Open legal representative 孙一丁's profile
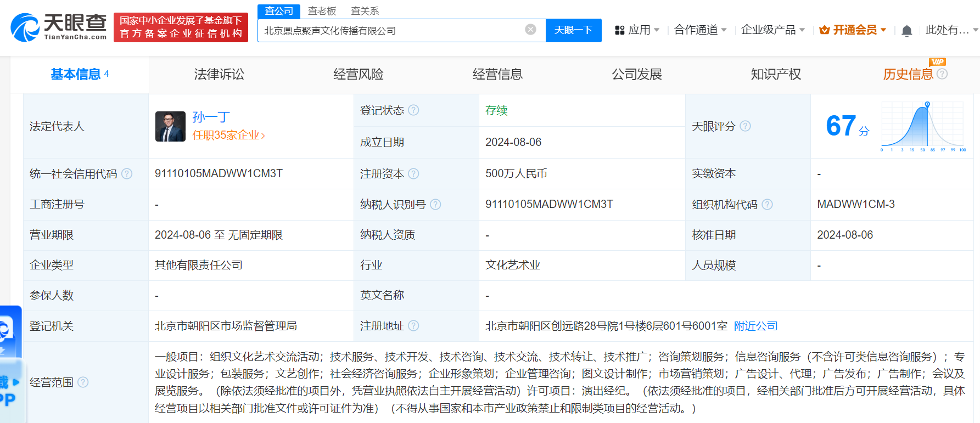Screen dimensions: 980x423 [211, 117]
